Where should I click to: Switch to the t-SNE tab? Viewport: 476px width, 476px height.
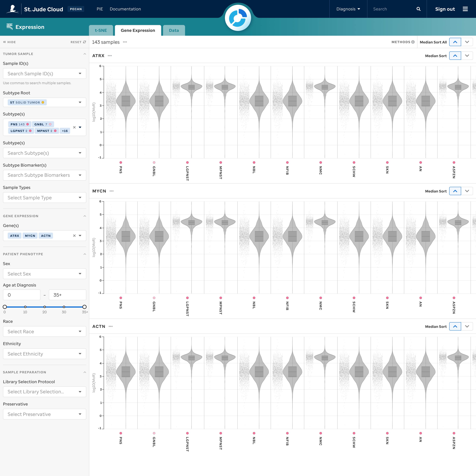[x=101, y=30]
